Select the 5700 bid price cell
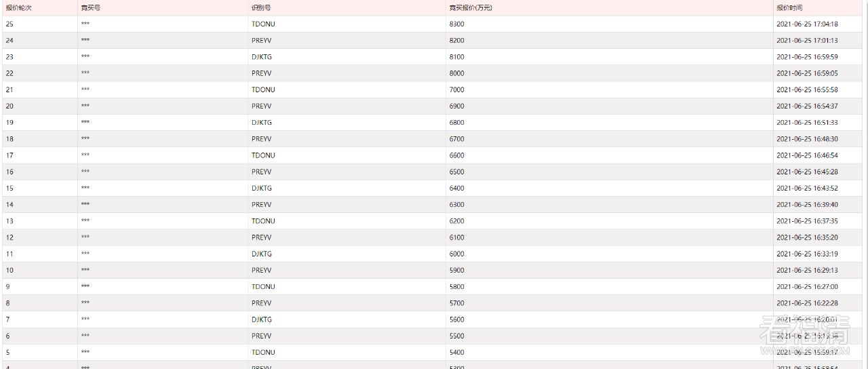868x369 pixels. [x=457, y=303]
